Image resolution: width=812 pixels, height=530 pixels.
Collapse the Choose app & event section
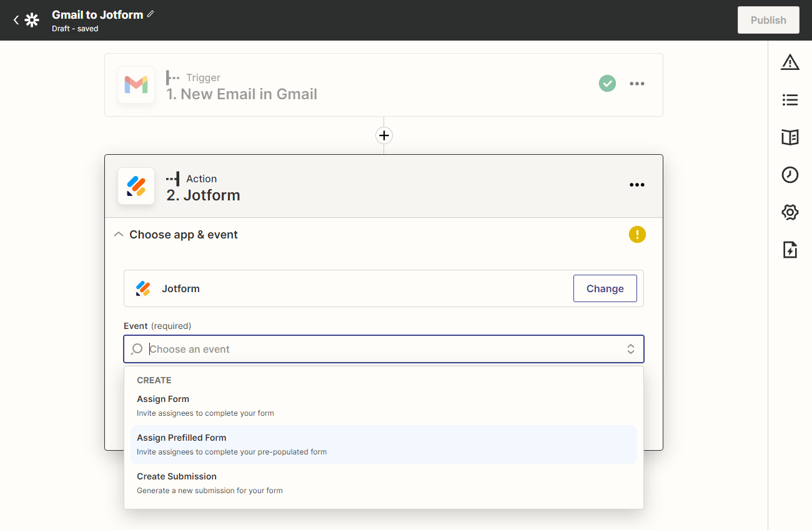[119, 235]
